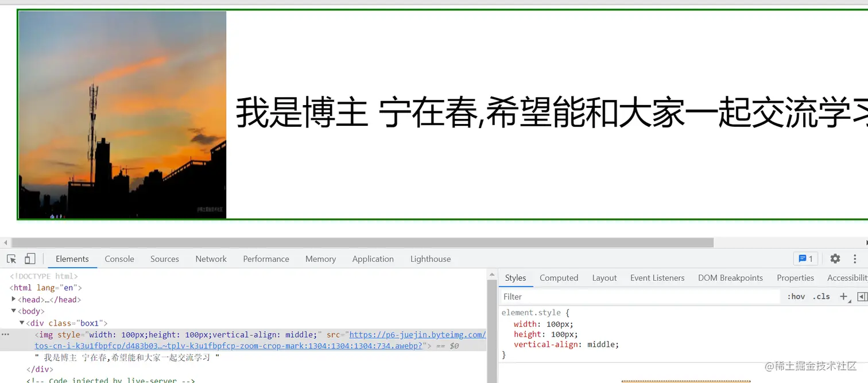This screenshot has height=383, width=868.
Task: Select the inspect element tool
Action: (11, 258)
